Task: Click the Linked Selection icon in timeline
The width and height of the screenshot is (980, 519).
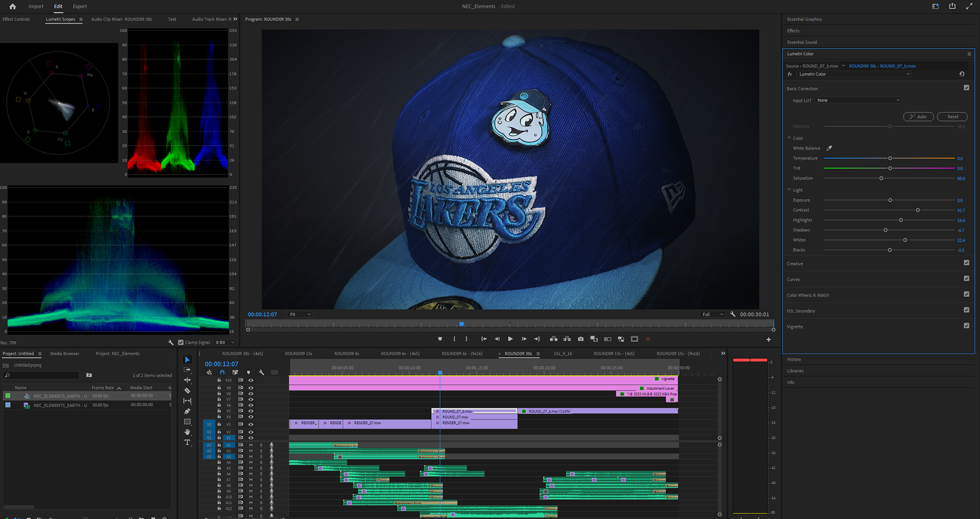Action: click(x=235, y=373)
